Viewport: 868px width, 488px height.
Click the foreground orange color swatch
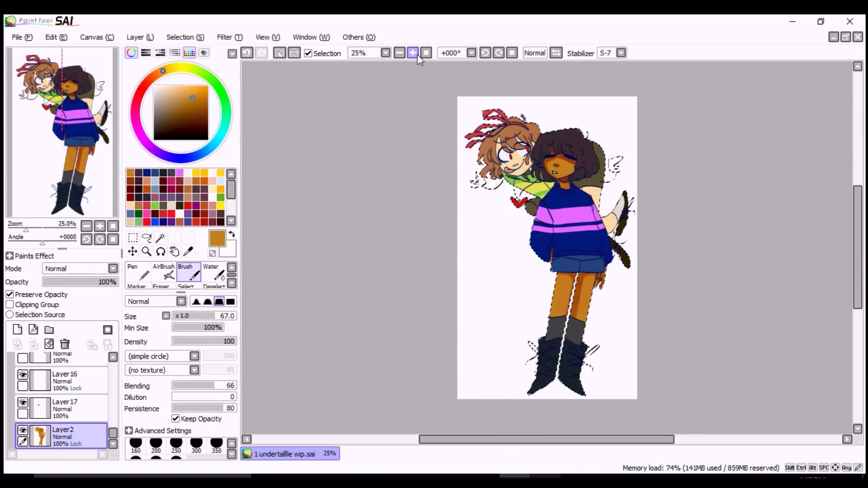tap(217, 239)
